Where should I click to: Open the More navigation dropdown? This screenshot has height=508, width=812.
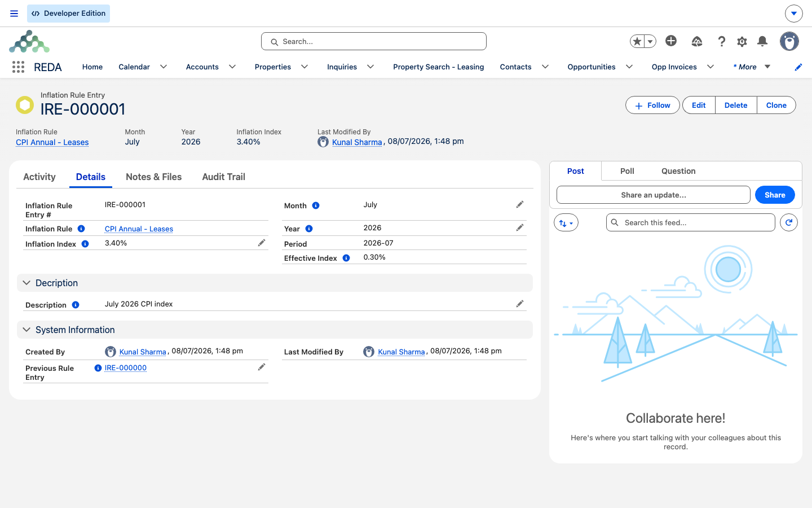[x=752, y=67]
